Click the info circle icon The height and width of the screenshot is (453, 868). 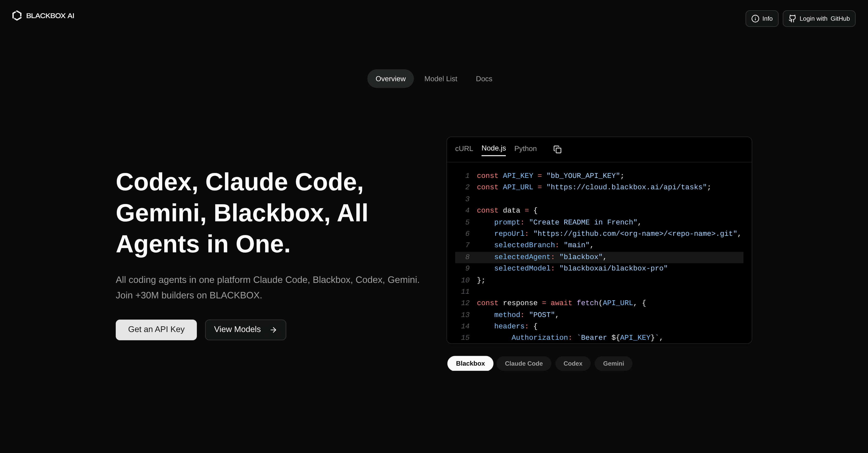(x=755, y=19)
